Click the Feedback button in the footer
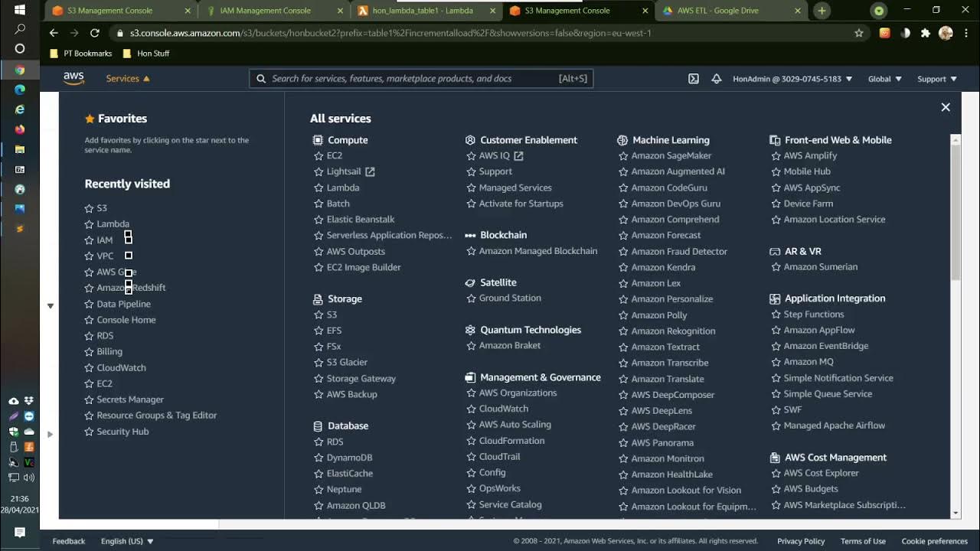The image size is (980, 551). (69, 541)
